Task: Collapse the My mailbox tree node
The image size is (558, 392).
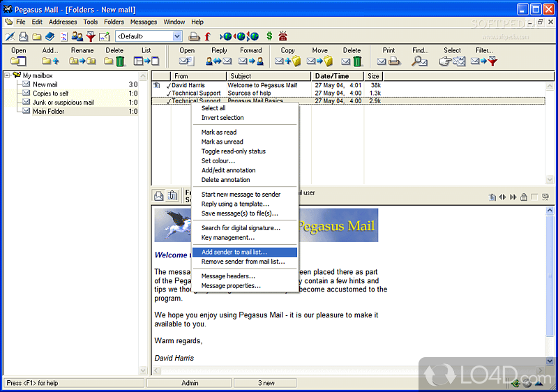Action: 7,75
